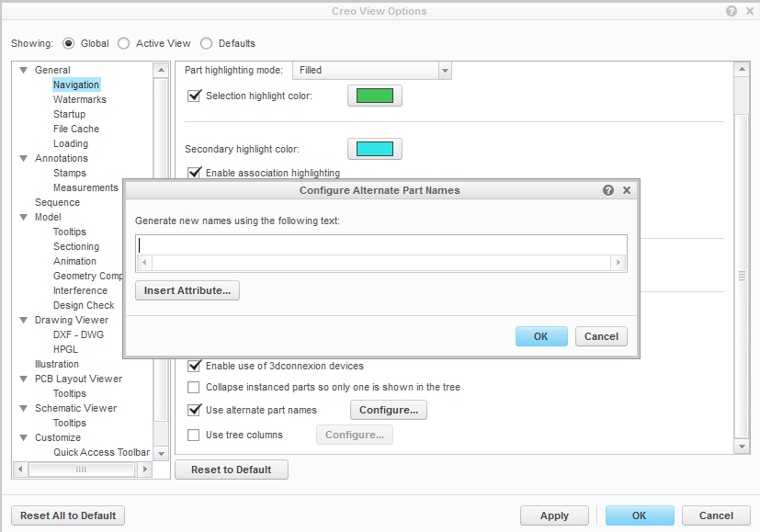Toggle Selection highlight color checkbox
The width and height of the screenshot is (760, 532).
tap(194, 96)
